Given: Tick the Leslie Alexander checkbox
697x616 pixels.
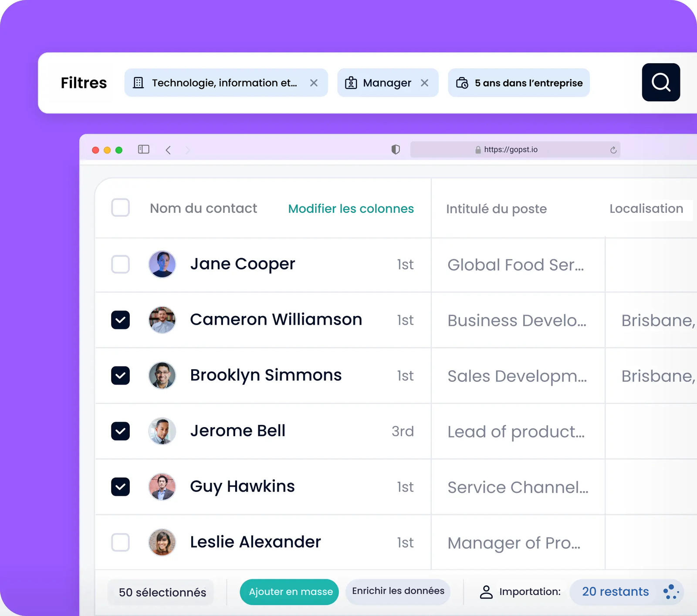Looking at the screenshot, I should point(120,542).
